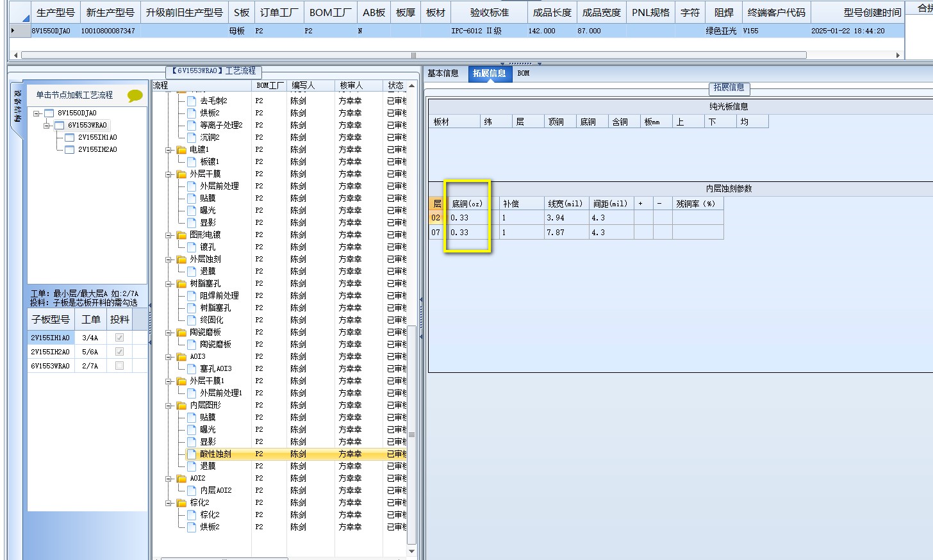Toggle 投料 checkbox for 2V155IH2A0

(x=119, y=352)
